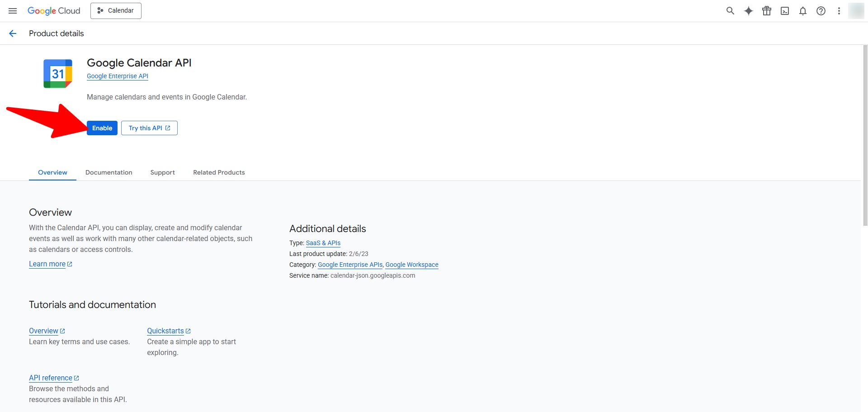
Task: Click the page vertical scrollbar
Action: click(x=865, y=136)
